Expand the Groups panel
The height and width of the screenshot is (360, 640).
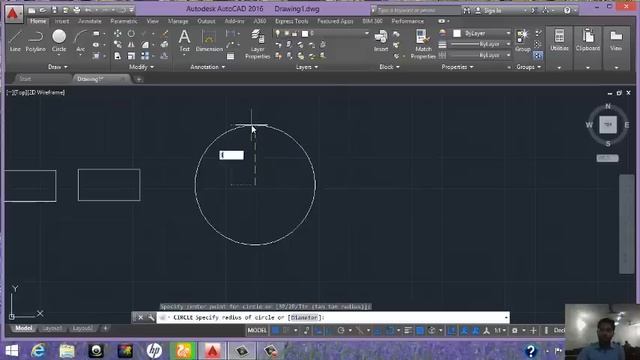(x=529, y=67)
